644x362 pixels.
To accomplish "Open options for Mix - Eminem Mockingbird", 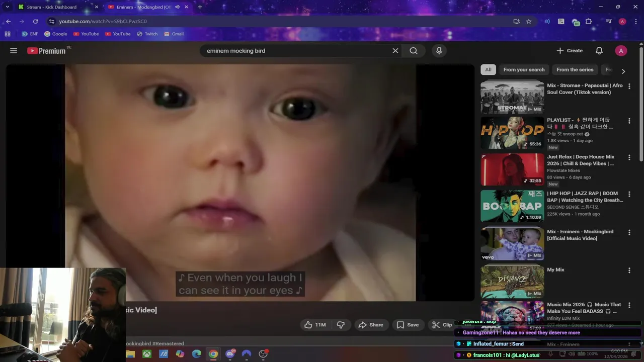I will point(629,232).
